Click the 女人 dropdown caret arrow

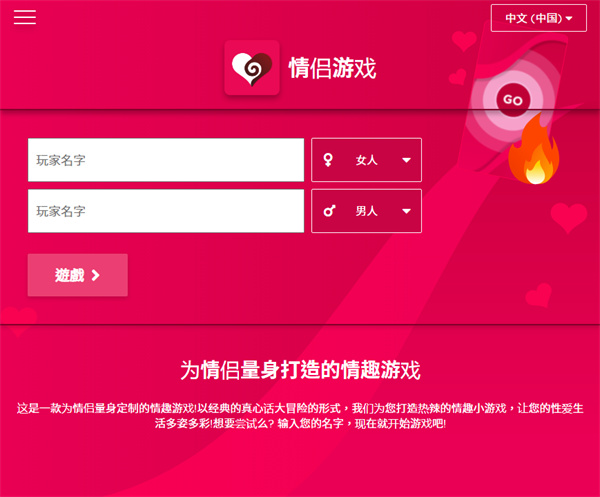[x=406, y=160]
